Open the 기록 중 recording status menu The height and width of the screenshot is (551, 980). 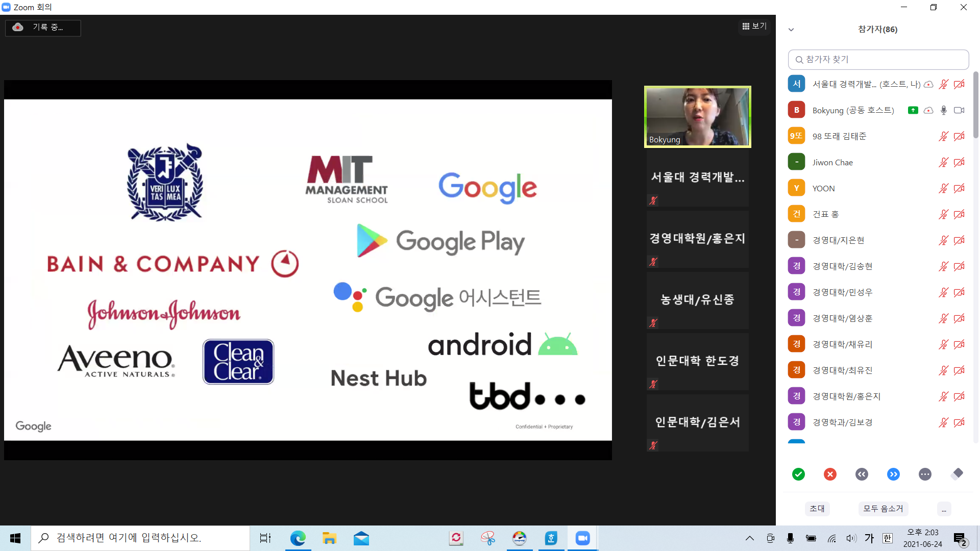click(43, 28)
